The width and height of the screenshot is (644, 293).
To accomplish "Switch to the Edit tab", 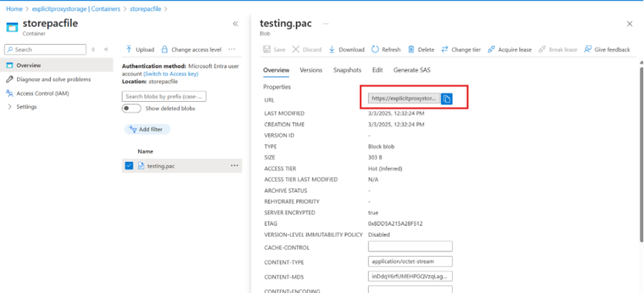I will [x=377, y=70].
